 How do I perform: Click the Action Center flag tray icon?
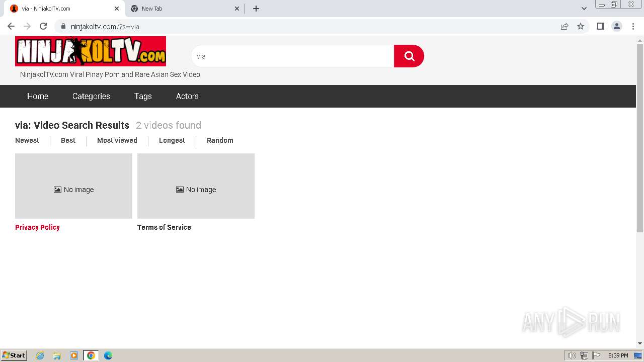[x=596, y=355]
